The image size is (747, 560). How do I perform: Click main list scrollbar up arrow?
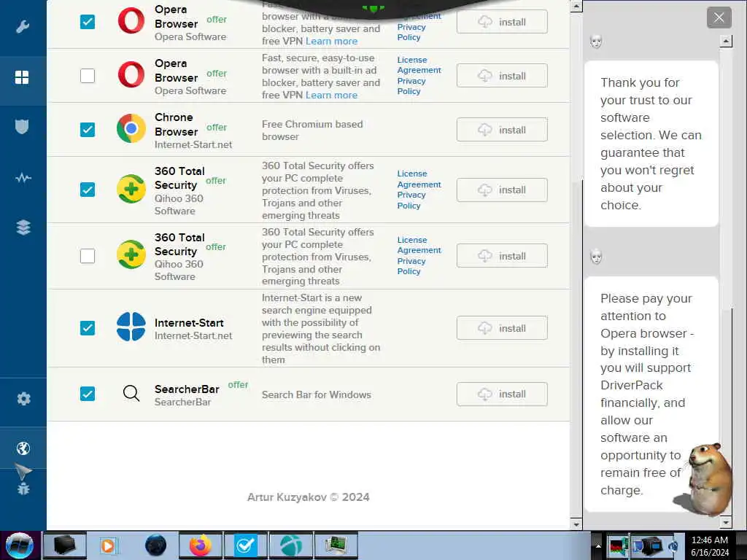click(576, 6)
